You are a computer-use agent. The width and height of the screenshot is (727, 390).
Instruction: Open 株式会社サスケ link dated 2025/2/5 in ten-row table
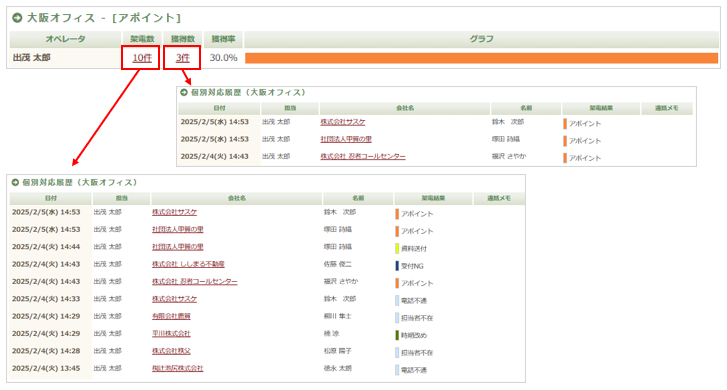(174, 212)
